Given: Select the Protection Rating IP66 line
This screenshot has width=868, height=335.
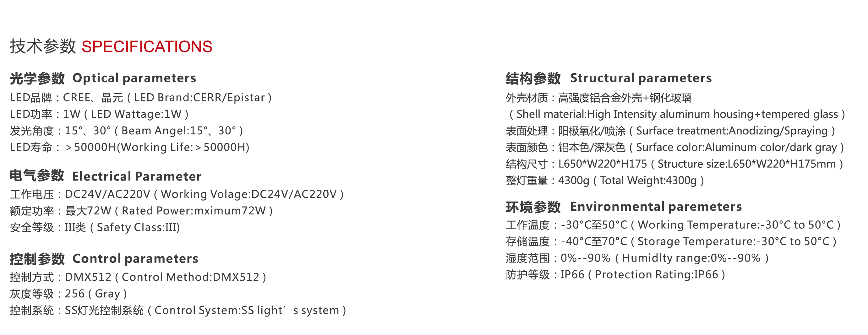Looking at the screenshot, I should [x=616, y=275].
